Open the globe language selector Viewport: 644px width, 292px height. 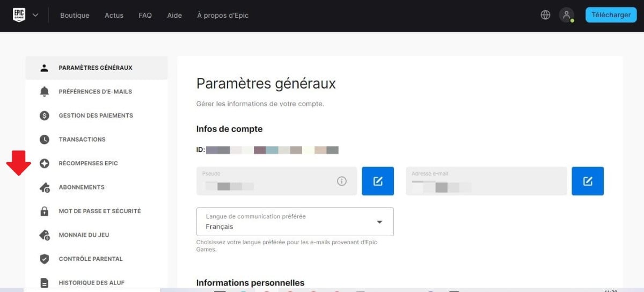point(545,15)
